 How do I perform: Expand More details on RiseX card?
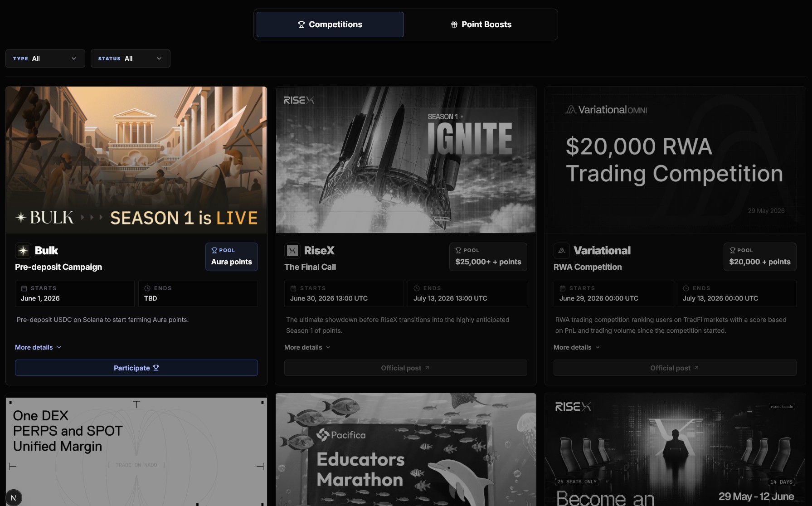307,347
